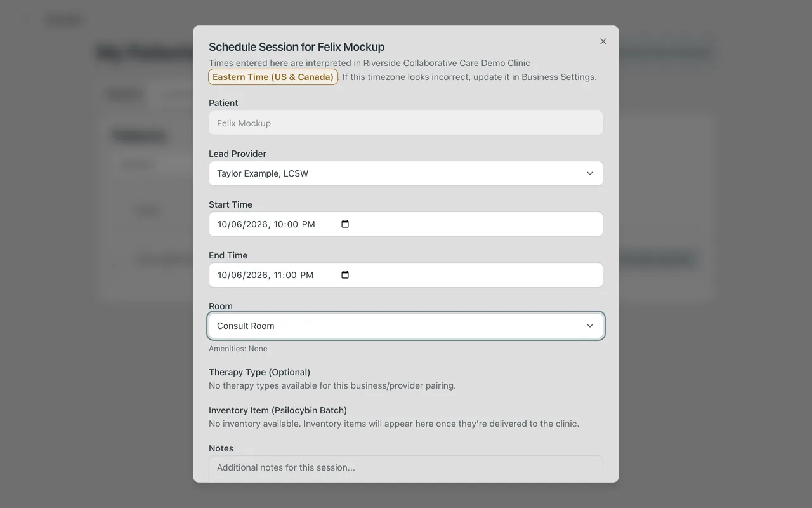Click the 'Inventory Item (Psilocybin Batch)' label

click(278, 410)
